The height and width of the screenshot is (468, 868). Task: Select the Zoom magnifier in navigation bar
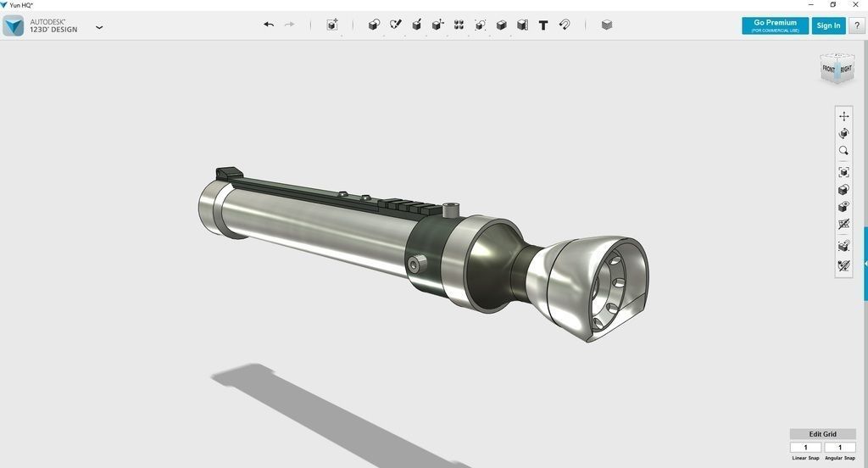tap(843, 151)
